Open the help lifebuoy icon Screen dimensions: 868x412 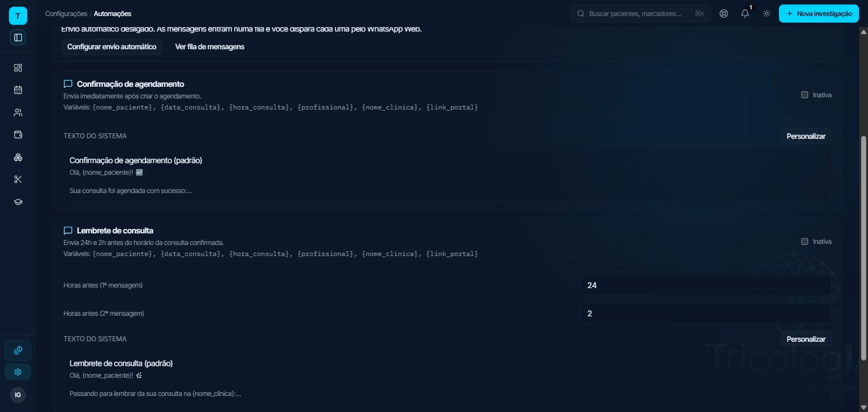point(724,14)
